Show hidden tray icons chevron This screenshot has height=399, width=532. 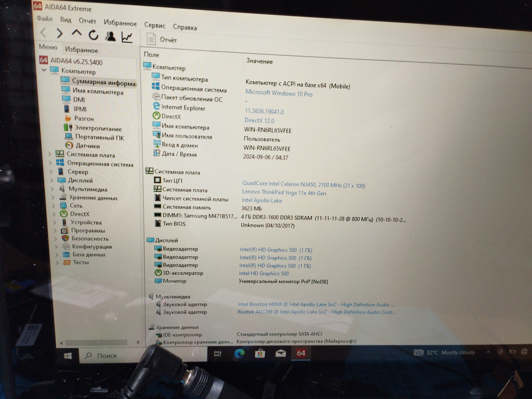coord(488,352)
